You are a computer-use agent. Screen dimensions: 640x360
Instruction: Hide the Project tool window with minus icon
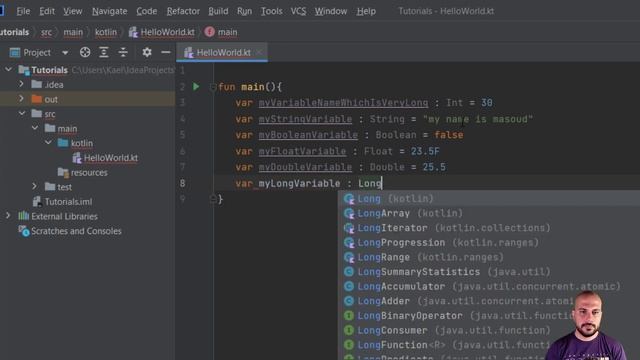(x=166, y=52)
